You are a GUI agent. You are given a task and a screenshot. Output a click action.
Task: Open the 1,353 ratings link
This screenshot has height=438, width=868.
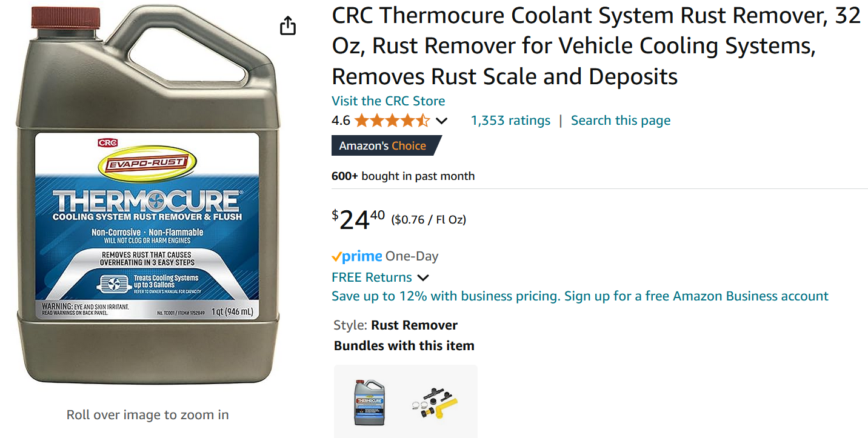click(x=510, y=121)
